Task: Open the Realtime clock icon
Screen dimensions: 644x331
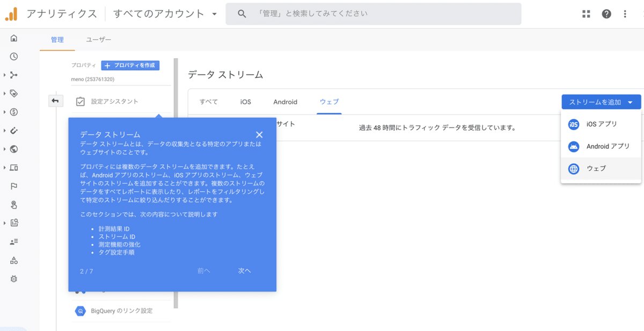Action: click(14, 56)
